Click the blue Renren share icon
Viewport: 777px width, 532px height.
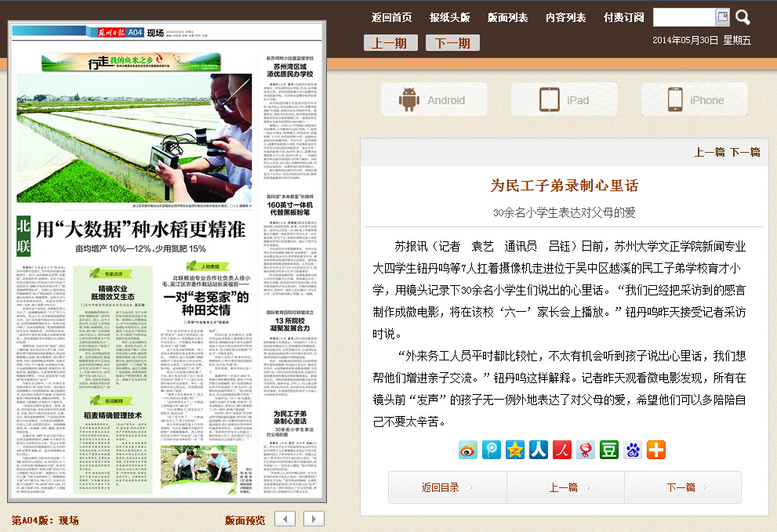pos(539,450)
